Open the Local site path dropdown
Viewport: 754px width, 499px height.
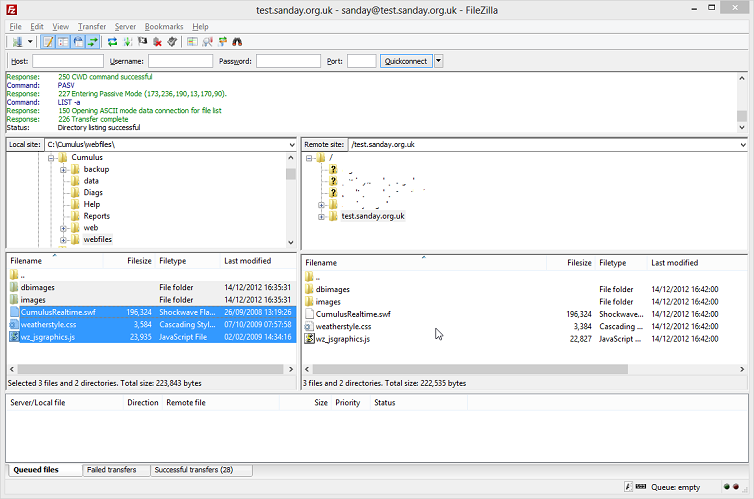291,145
